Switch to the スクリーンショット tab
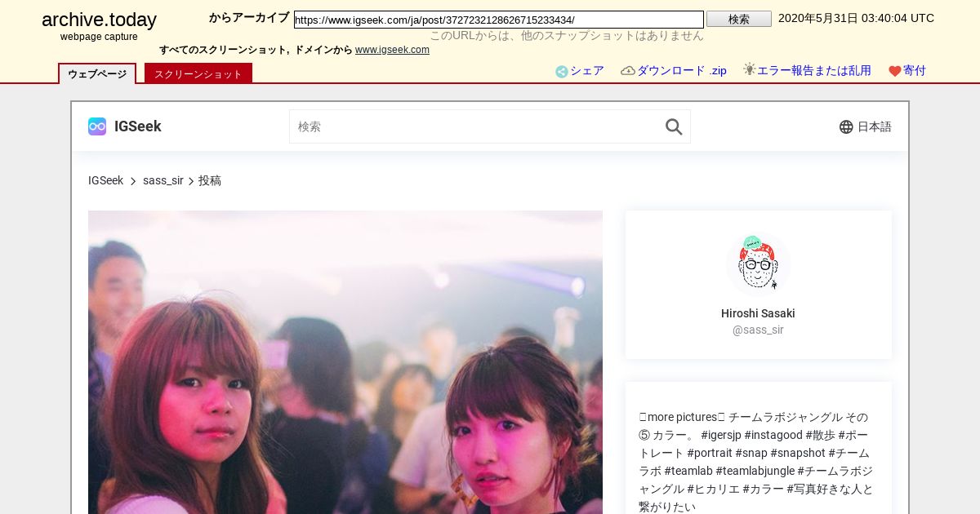 click(198, 73)
